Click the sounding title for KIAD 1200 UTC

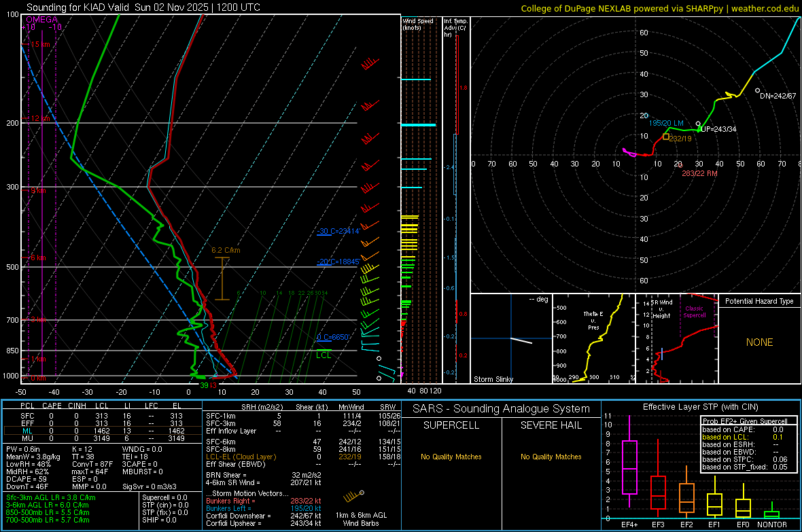(x=143, y=7)
